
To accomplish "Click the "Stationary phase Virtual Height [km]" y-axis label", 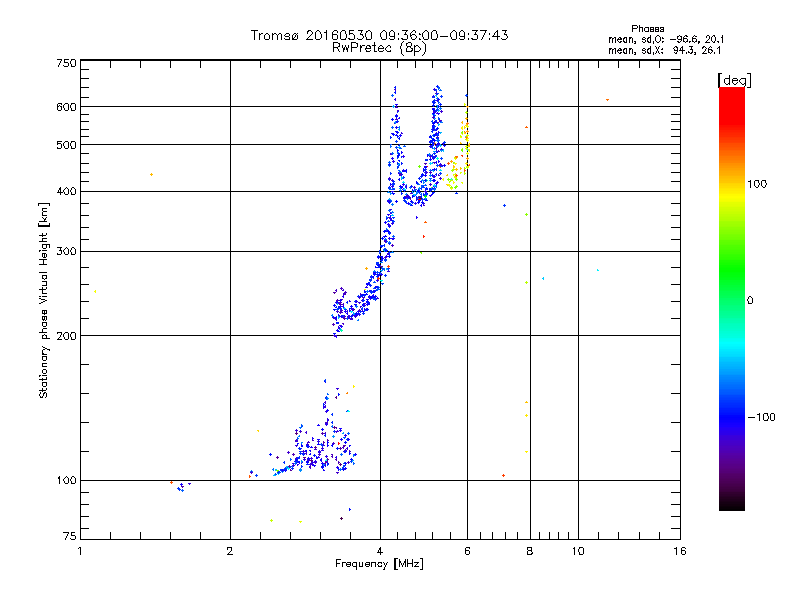I will point(44,300).
